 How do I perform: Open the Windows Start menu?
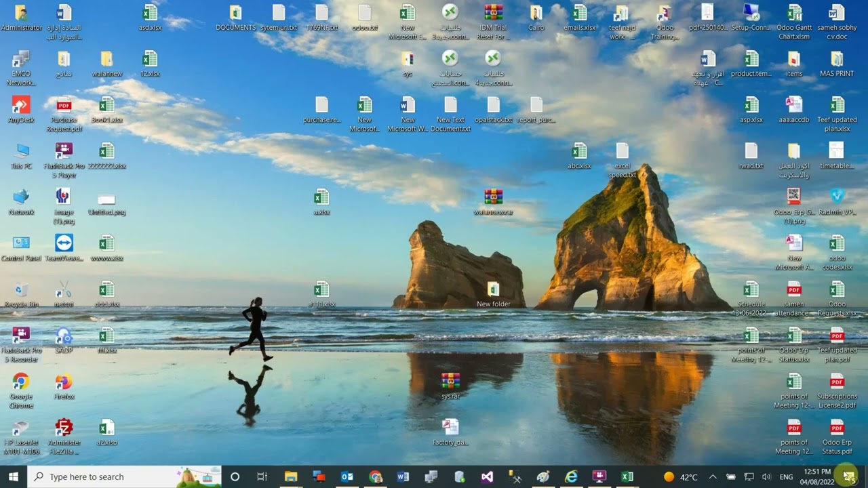coord(14,476)
